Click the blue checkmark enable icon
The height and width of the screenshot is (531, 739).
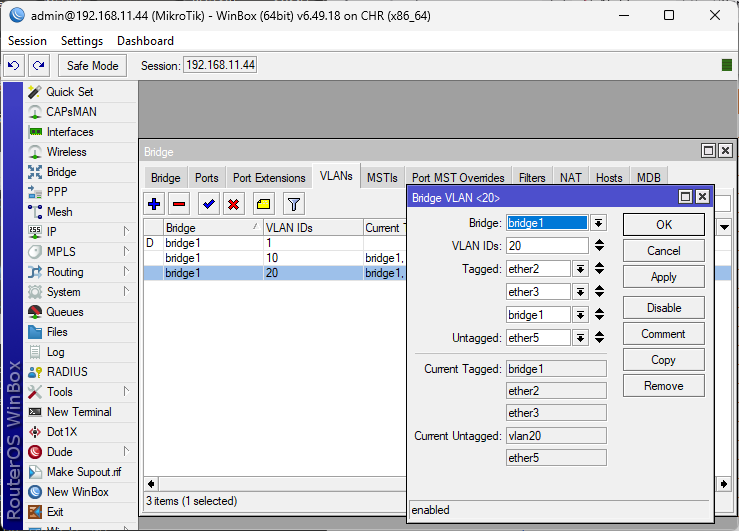point(209,204)
